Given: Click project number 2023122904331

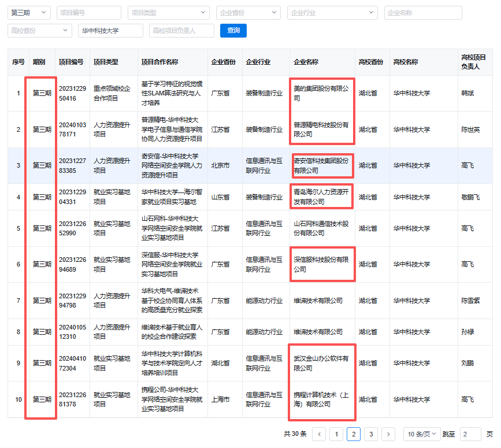Looking at the screenshot, I should 73,197.
